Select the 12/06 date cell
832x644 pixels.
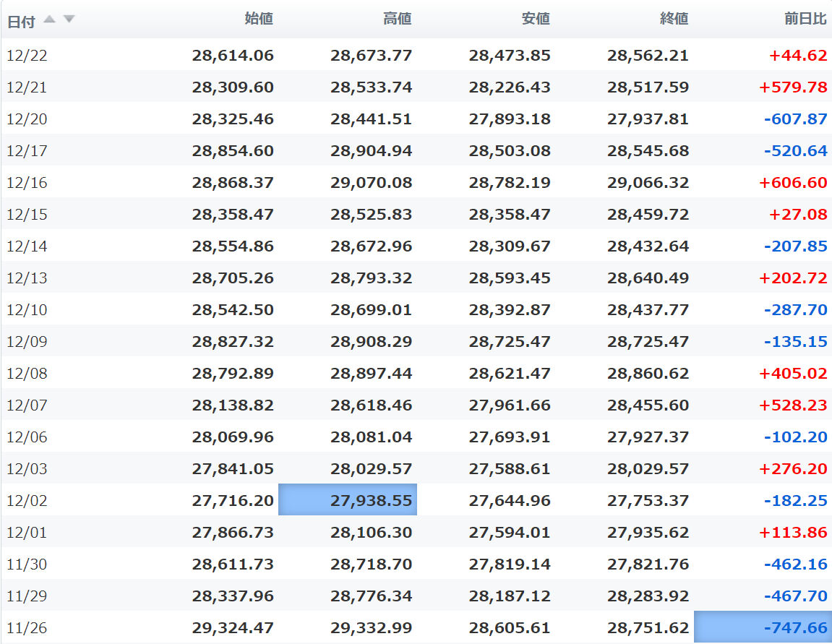click(27, 437)
